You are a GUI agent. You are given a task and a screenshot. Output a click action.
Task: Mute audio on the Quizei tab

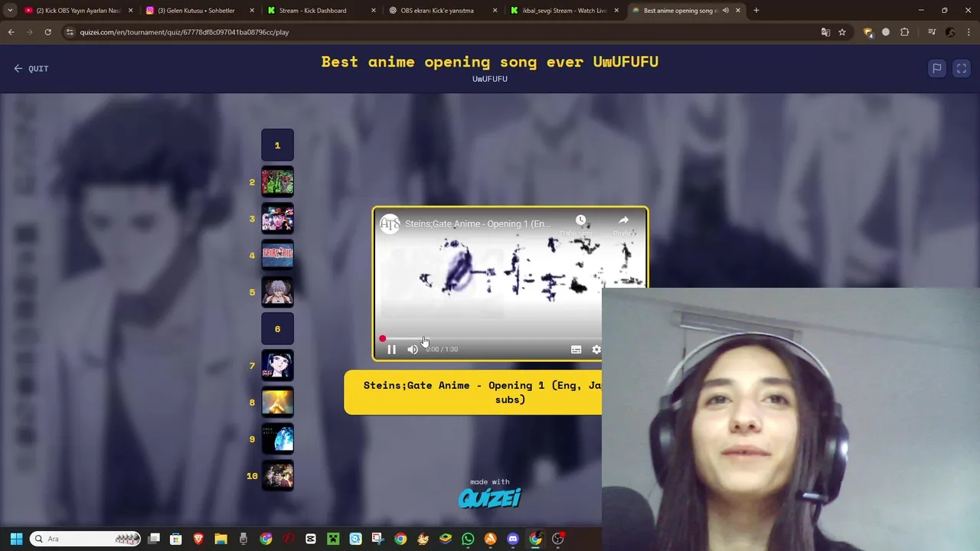pyautogui.click(x=726, y=11)
